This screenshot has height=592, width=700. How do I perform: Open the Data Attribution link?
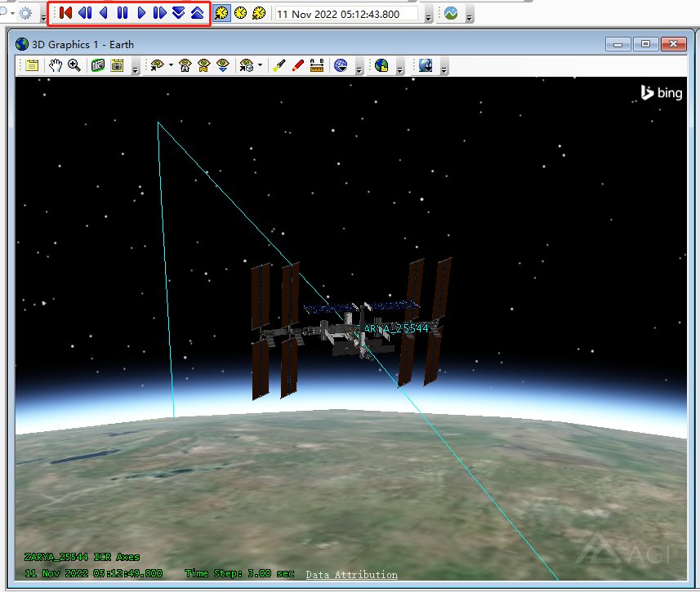pos(351,575)
